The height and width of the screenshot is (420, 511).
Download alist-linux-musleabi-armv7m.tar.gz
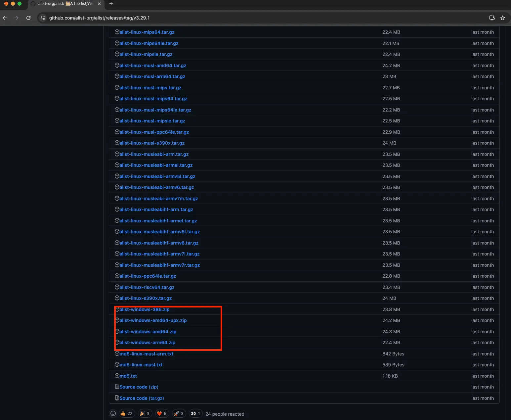159,199
